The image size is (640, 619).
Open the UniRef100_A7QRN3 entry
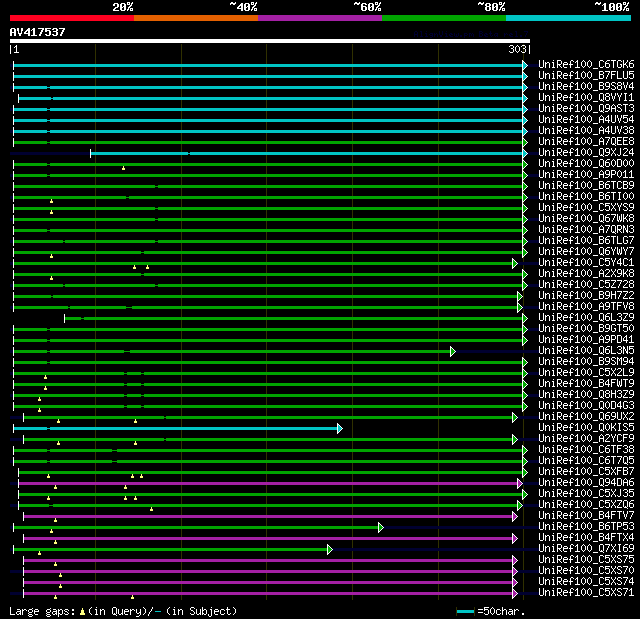point(586,230)
